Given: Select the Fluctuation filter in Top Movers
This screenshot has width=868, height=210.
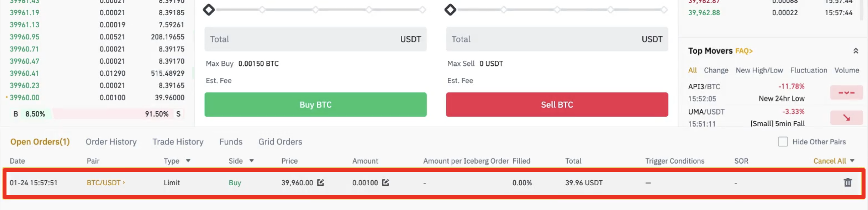Looking at the screenshot, I should 809,70.
